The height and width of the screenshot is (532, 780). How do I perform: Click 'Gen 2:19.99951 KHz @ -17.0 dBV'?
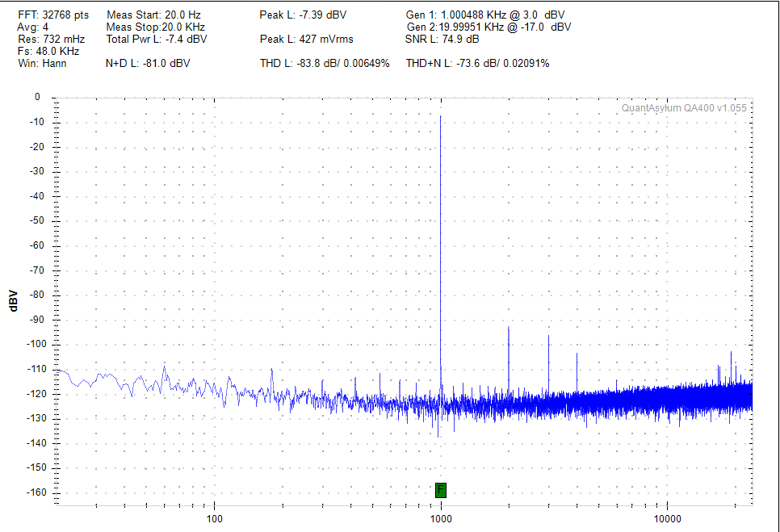coord(489,27)
